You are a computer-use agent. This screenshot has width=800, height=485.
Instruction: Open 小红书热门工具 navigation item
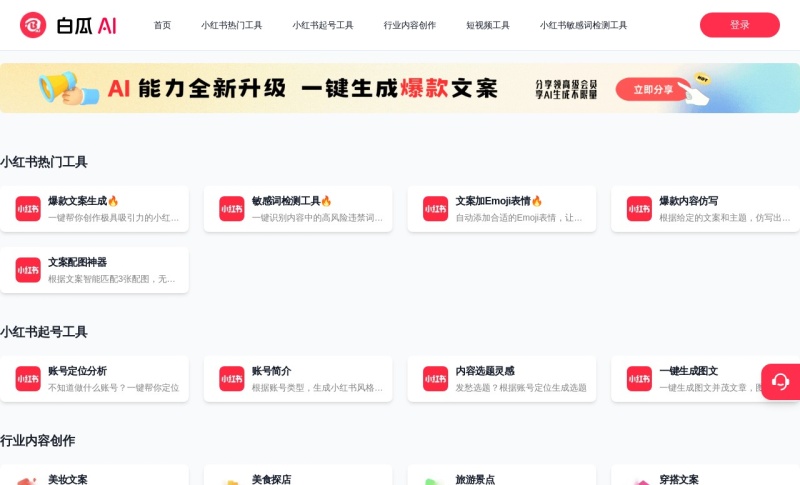coord(232,25)
